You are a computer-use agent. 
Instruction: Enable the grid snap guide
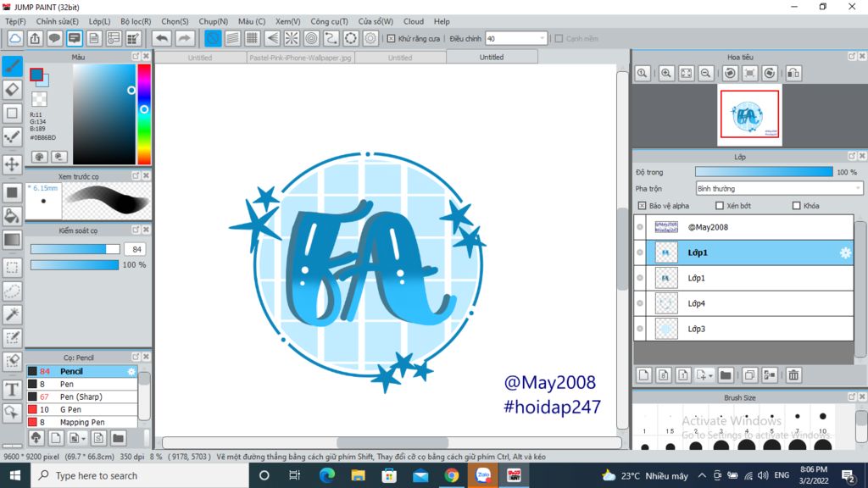(253, 39)
